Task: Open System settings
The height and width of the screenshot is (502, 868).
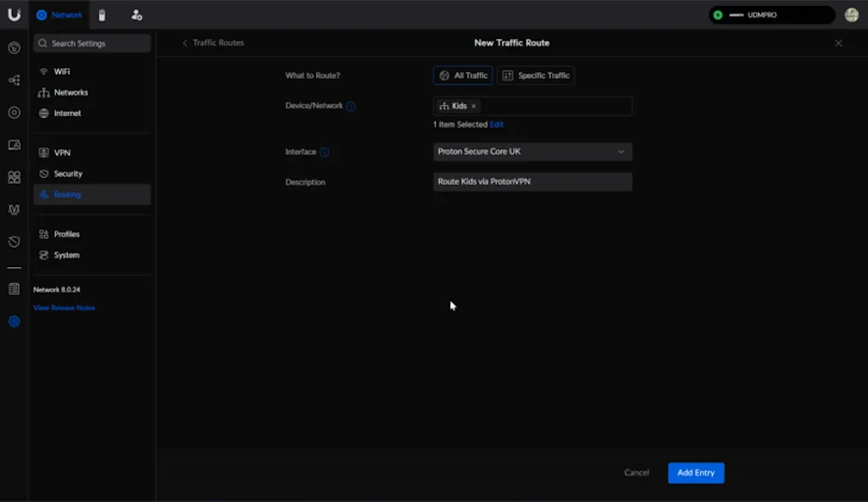Action: (92, 255)
